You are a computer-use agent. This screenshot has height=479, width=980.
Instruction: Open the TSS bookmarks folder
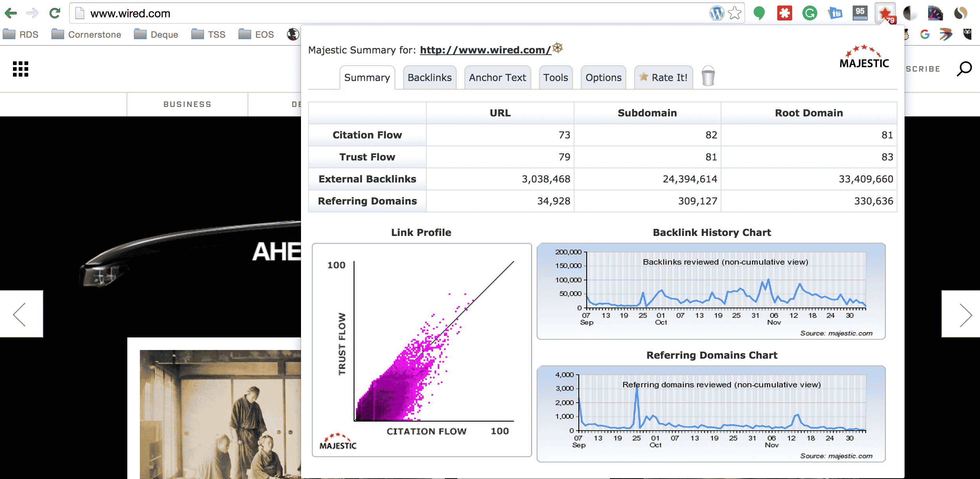click(x=208, y=35)
